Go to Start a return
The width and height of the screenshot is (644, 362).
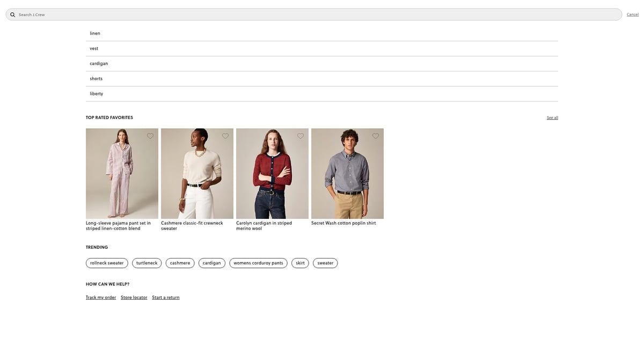tap(166, 298)
